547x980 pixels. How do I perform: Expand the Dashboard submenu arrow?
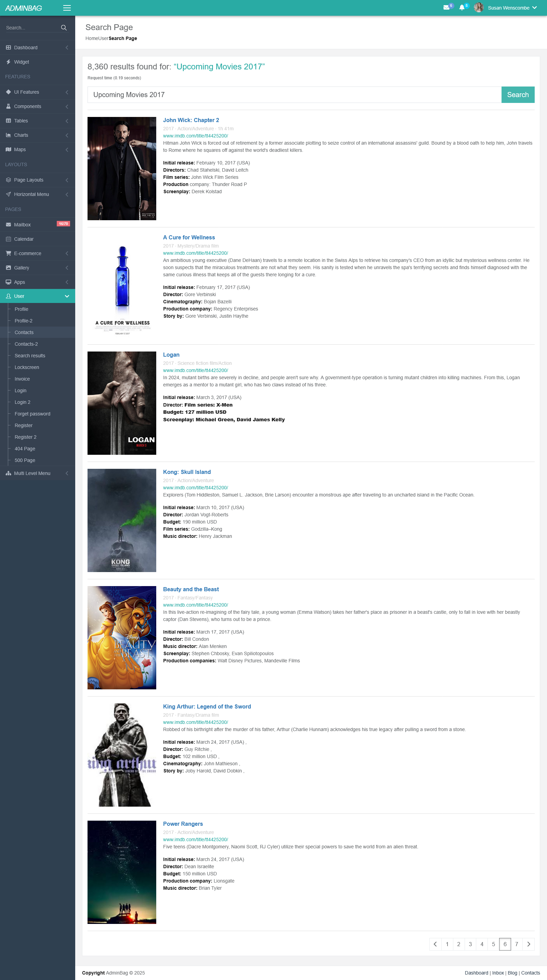click(x=67, y=48)
